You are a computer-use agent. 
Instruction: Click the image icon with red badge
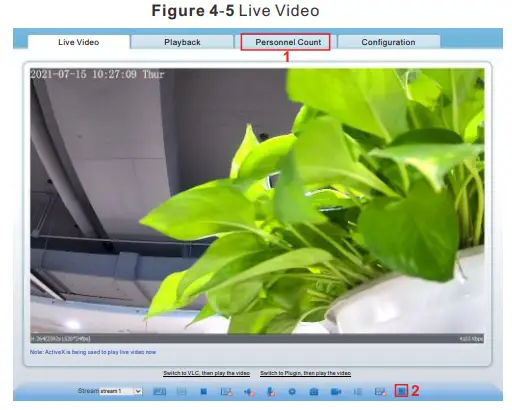click(x=380, y=392)
